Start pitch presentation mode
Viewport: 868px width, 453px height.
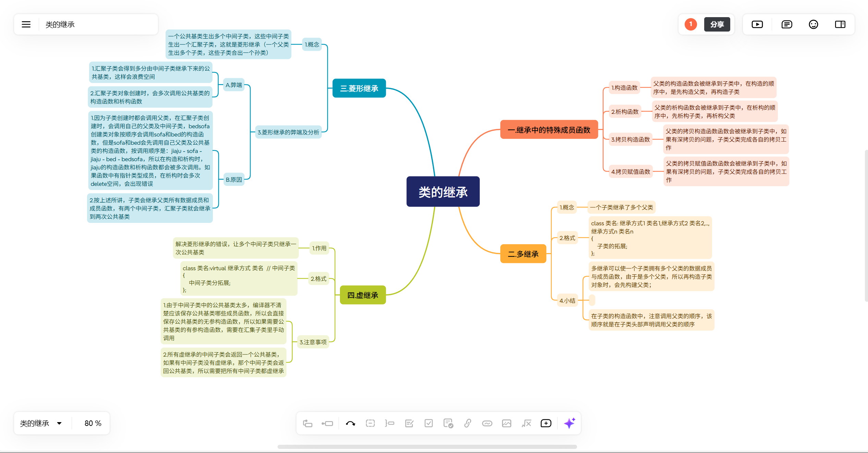click(x=757, y=24)
